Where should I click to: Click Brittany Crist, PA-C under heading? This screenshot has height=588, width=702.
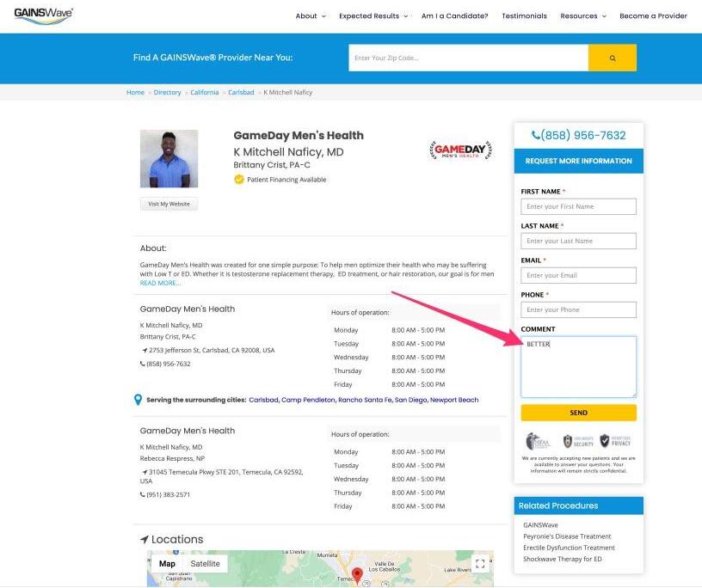(x=272, y=165)
